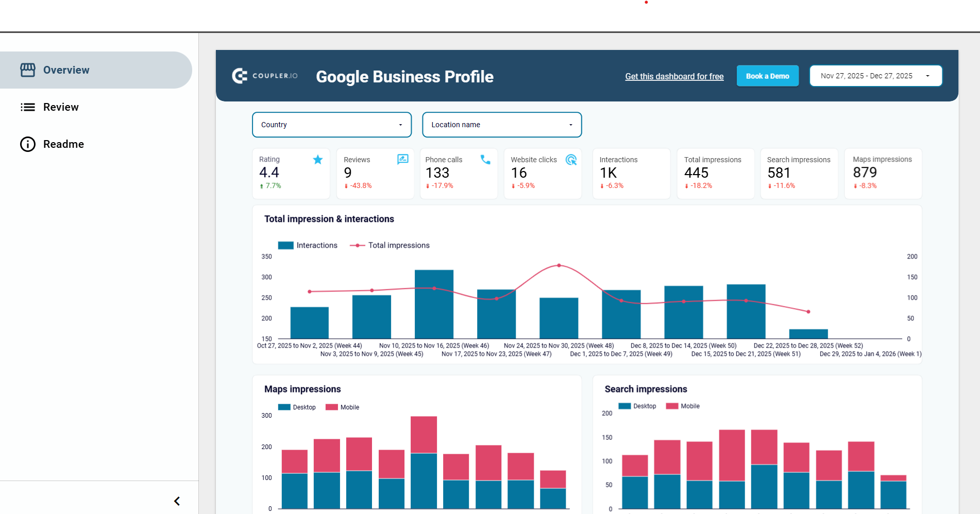Toggle the Interactions series in the chart legend

tap(308, 245)
